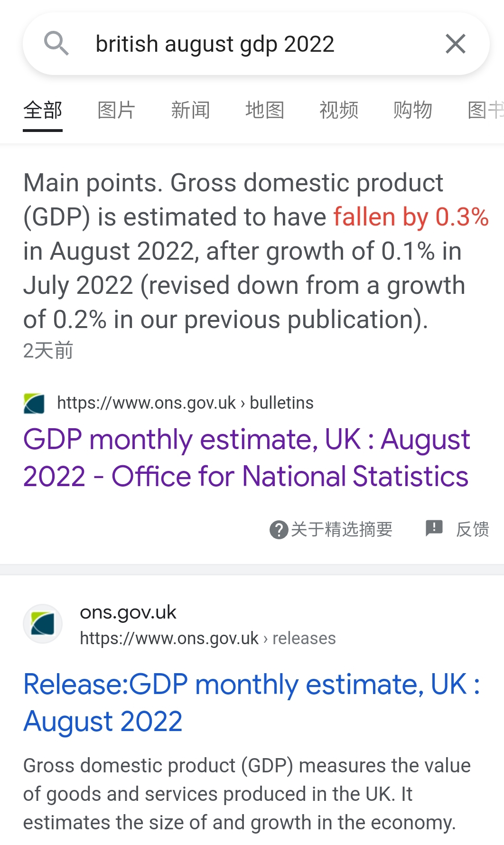Click the round ONS logo beside ons.gov.uk

43,624
